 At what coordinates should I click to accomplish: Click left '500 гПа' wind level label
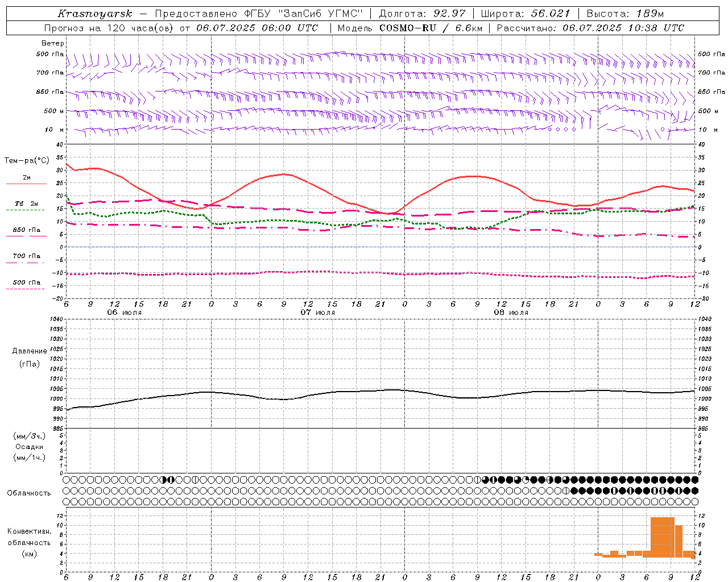point(50,55)
